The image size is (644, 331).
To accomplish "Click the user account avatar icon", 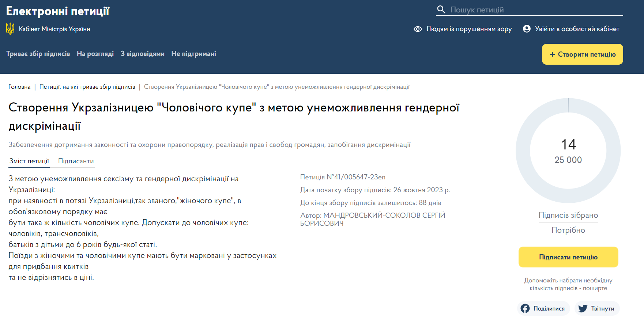I will 527,29.
